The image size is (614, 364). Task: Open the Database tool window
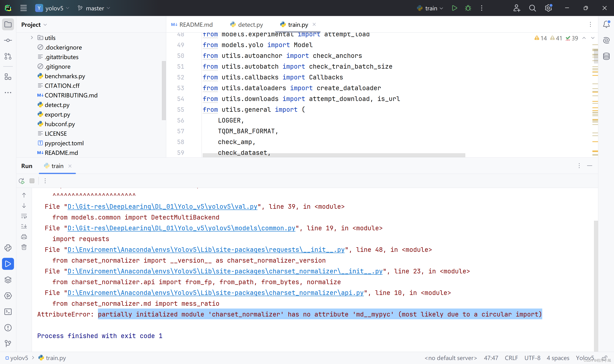[606, 56]
